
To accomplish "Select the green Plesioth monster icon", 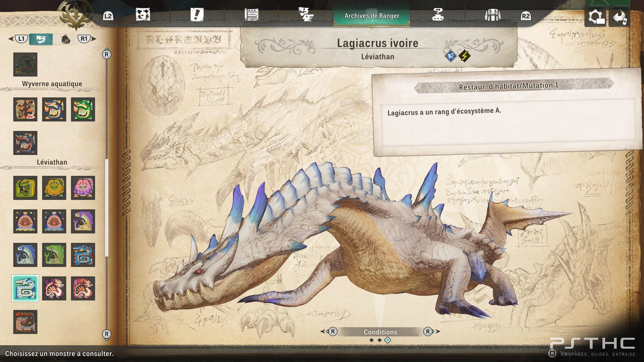I will (83, 109).
